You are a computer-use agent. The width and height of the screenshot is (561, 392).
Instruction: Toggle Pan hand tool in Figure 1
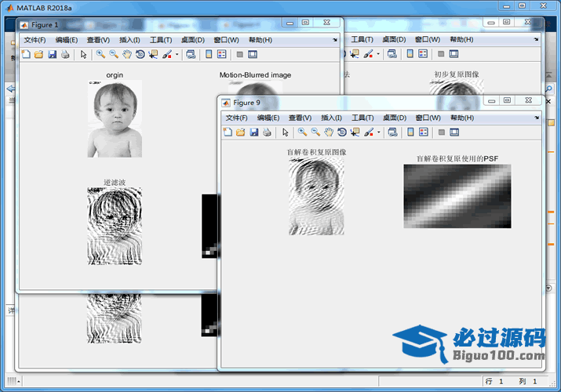coord(126,54)
